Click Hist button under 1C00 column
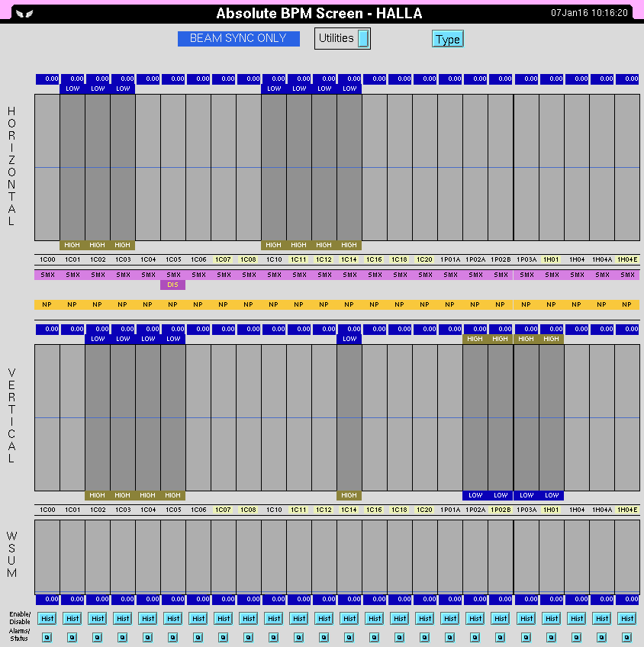The width and height of the screenshot is (644, 647). point(47,618)
